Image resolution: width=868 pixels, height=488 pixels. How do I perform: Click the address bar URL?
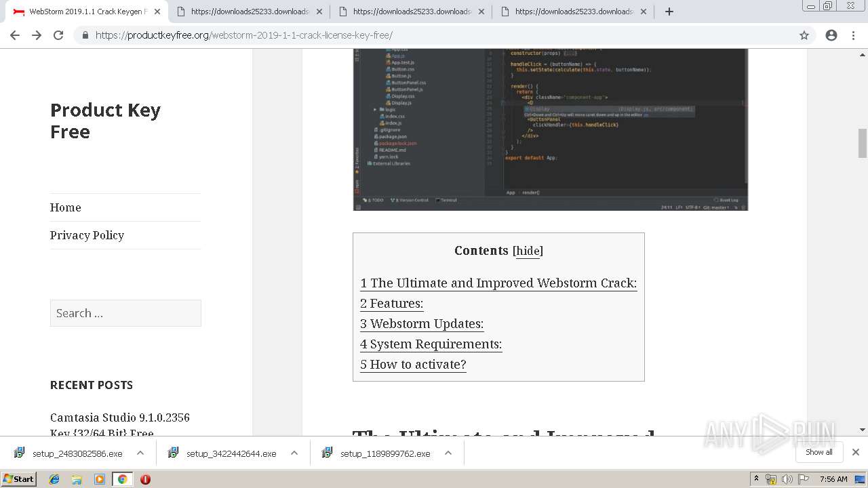coord(244,35)
